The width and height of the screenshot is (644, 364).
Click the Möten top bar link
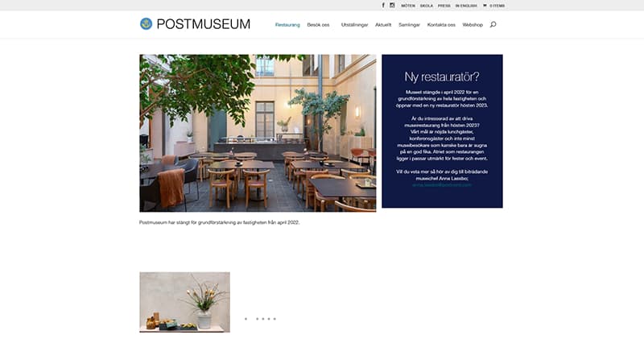pyautogui.click(x=408, y=6)
